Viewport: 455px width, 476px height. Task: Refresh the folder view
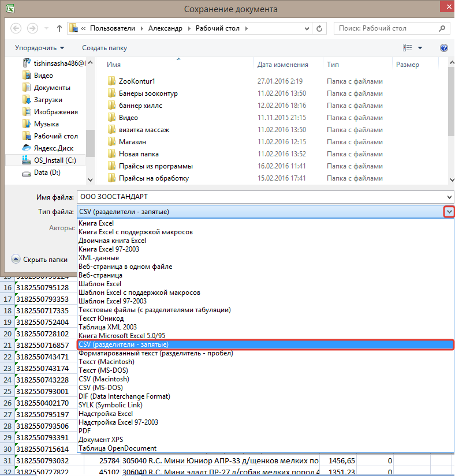[319, 28]
